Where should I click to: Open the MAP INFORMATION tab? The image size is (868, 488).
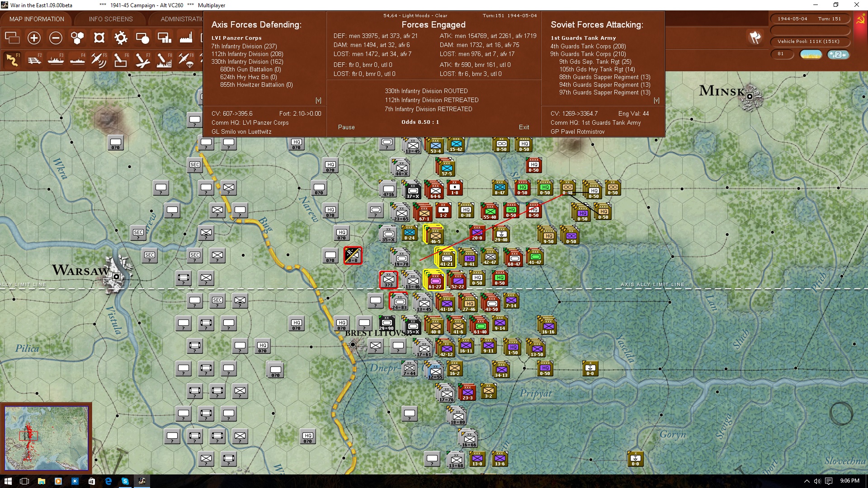click(37, 19)
